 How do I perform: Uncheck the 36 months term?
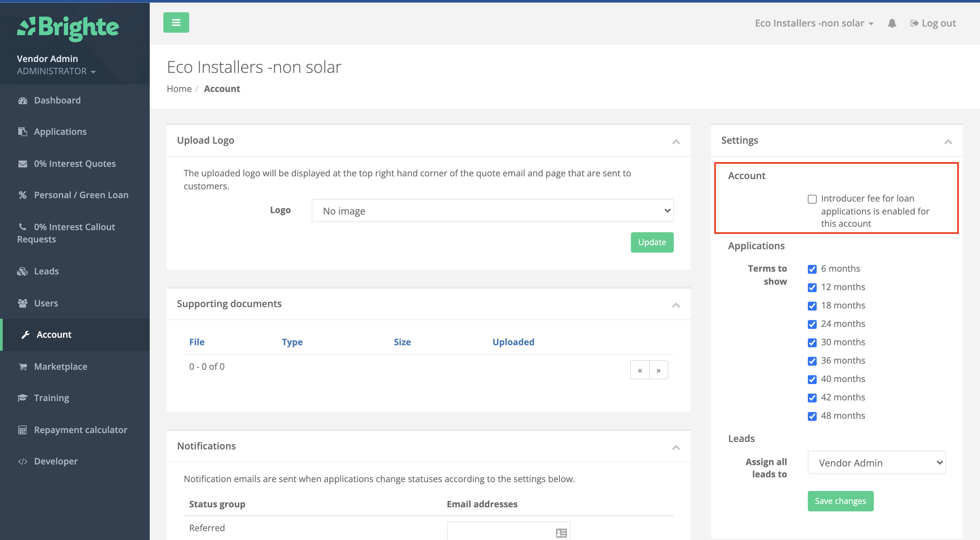pos(812,361)
